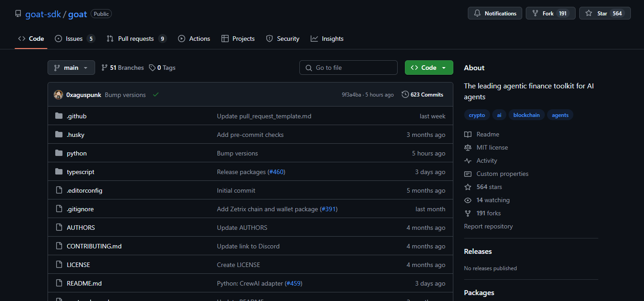Click the Report repository link
This screenshot has height=301, width=644.
tap(488, 226)
